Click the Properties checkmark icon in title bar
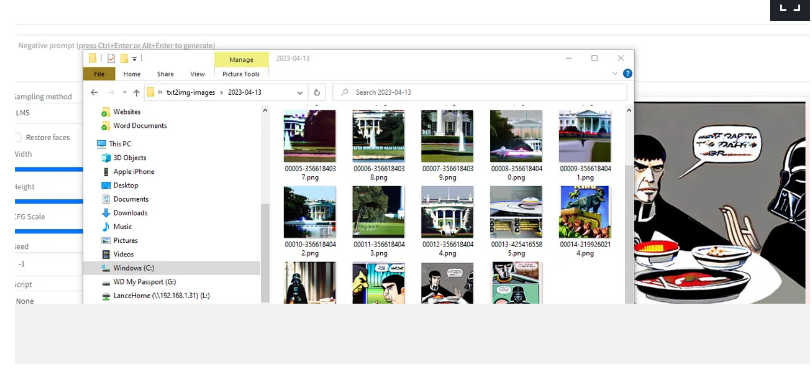Screen dimensions: 812x374 pyautogui.click(x=111, y=59)
